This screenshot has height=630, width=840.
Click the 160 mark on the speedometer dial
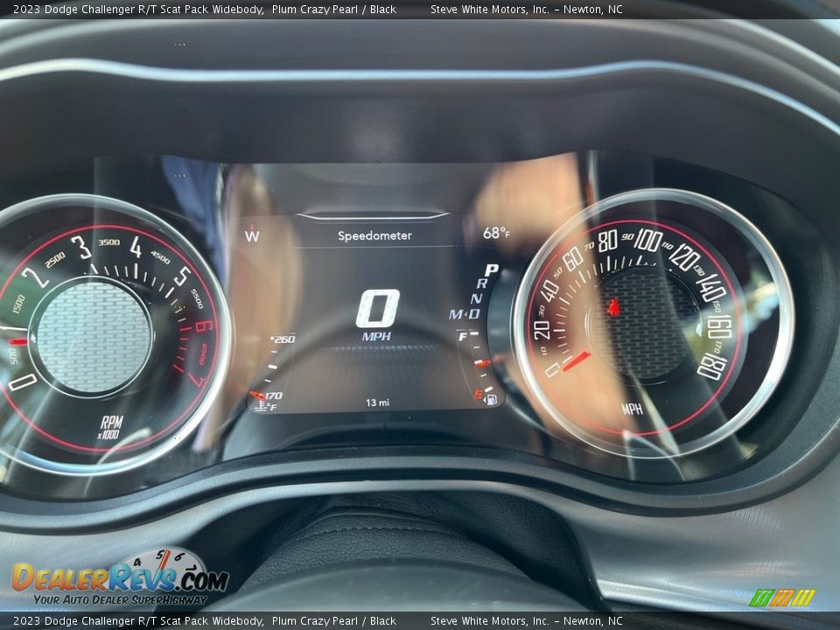click(719, 326)
